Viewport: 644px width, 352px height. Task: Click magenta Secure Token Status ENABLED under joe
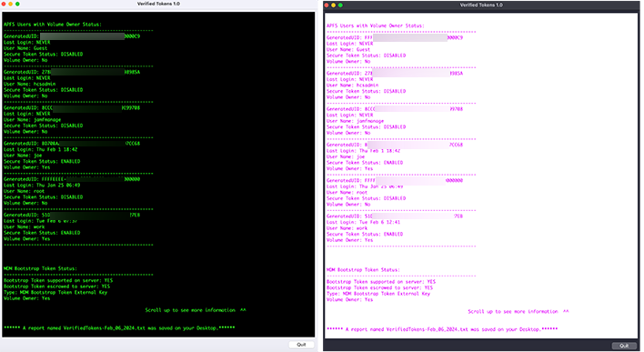pyautogui.click(x=365, y=163)
